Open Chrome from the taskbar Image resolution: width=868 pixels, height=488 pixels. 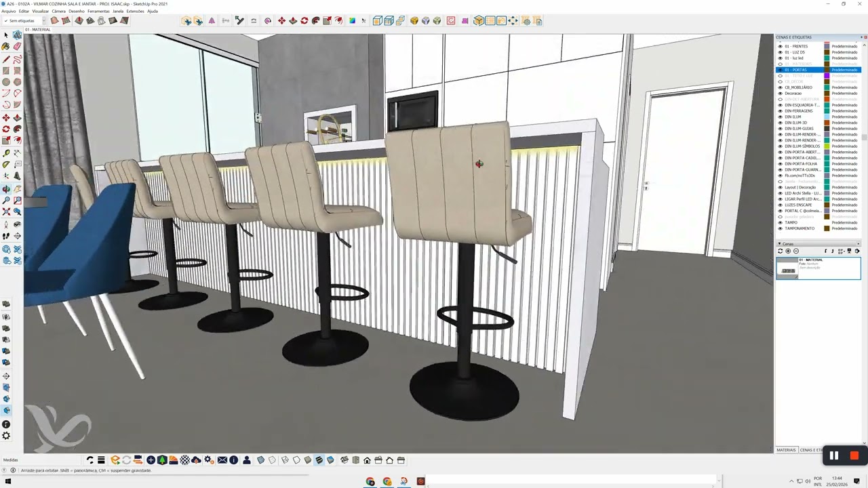pyautogui.click(x=370, y=482)
